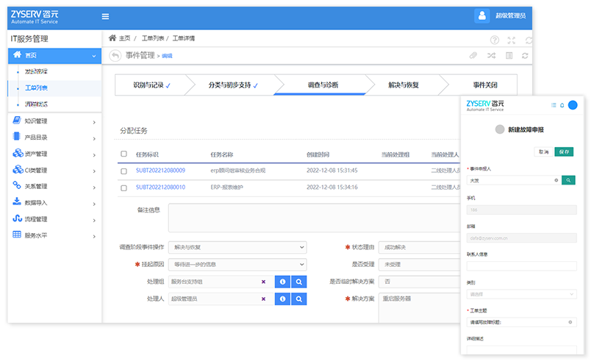
Task: Search for a 处理组 with the magnifier button
Action: click(299, 282)
